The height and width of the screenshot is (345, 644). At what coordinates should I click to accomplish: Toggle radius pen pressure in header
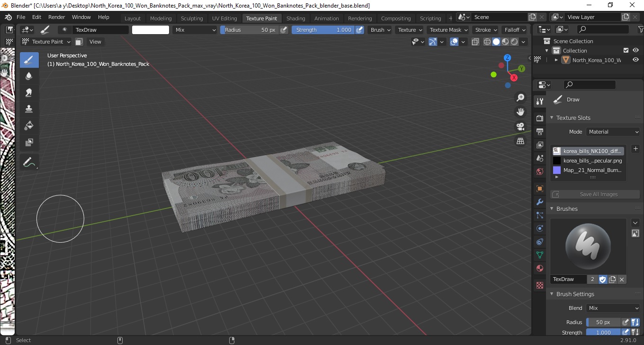[x=284, y=30]
